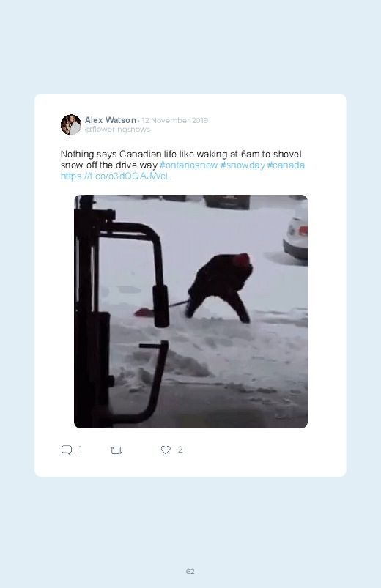The width and height of the screenshot is (381, 588).
Task: Open the @floweringsnows handle
Action: [x=117, y=130]
